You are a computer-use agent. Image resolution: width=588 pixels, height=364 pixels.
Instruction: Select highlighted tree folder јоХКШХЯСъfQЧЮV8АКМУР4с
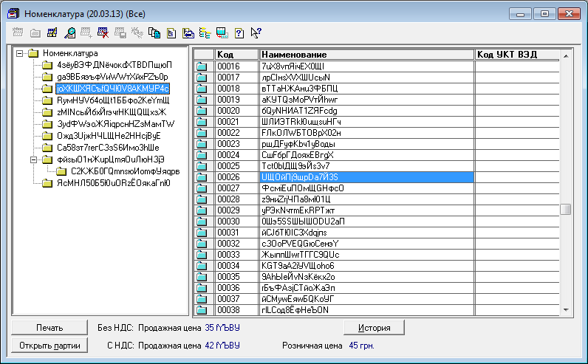(x=113, y=89)
